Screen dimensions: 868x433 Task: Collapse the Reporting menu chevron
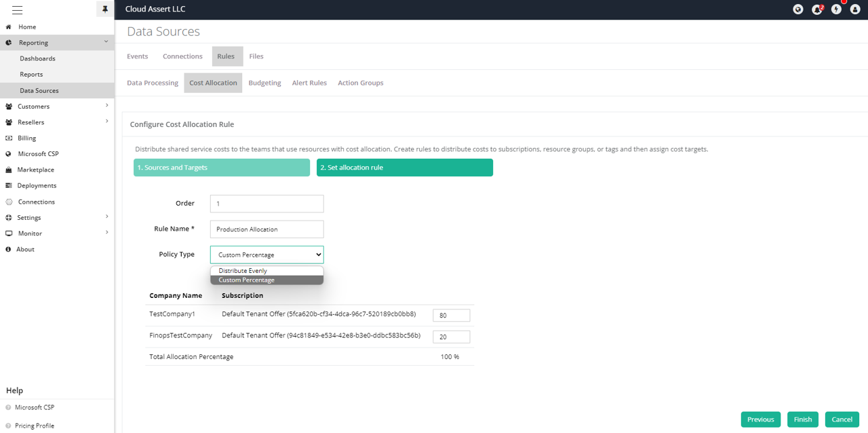tap(106, 42)
